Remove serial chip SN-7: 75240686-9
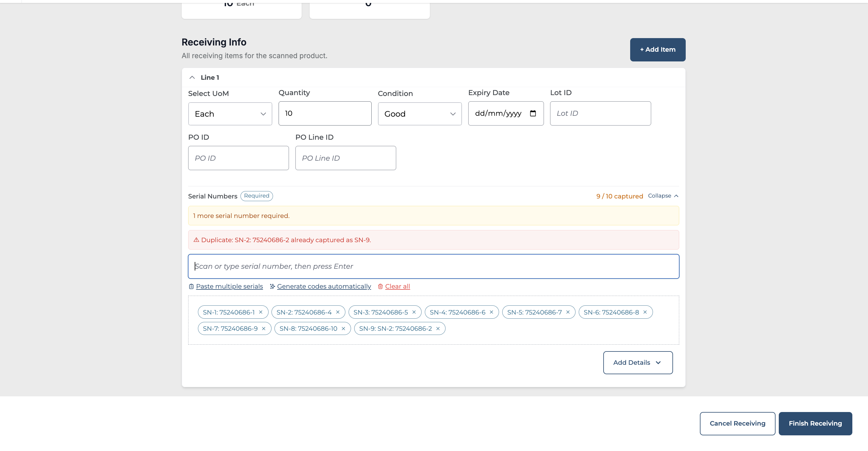 [x=264, y=328]
